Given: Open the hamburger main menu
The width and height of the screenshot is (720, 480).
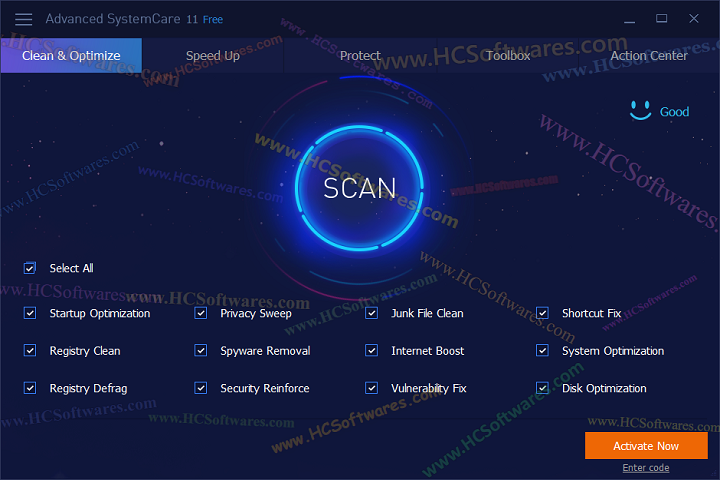Looking at the screenshot, I should click(23, 19).
